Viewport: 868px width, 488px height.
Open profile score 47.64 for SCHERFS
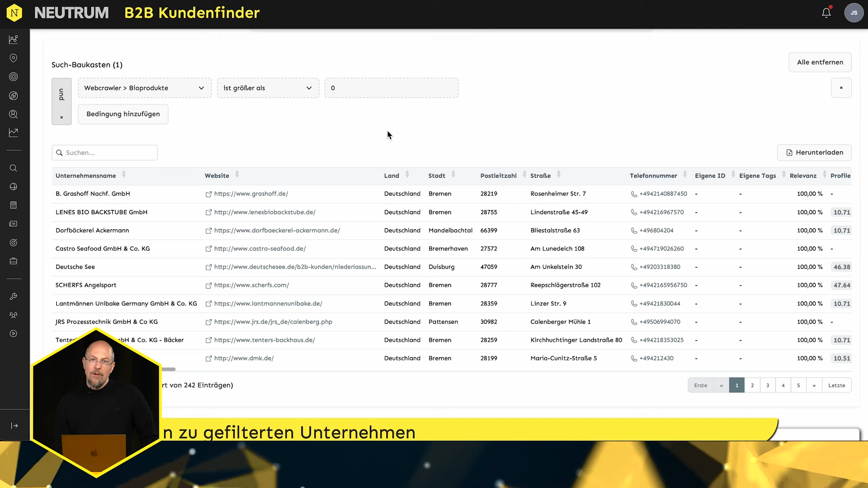coord(842,285)
